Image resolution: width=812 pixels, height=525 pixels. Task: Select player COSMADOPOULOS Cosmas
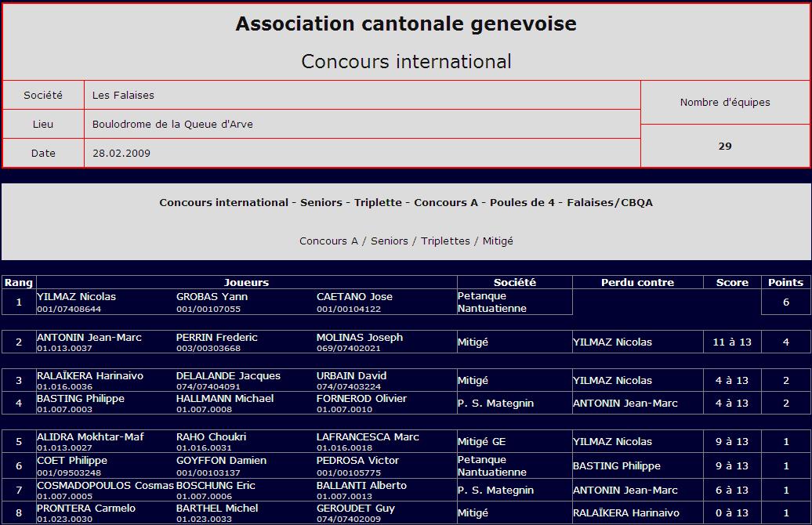105,486
